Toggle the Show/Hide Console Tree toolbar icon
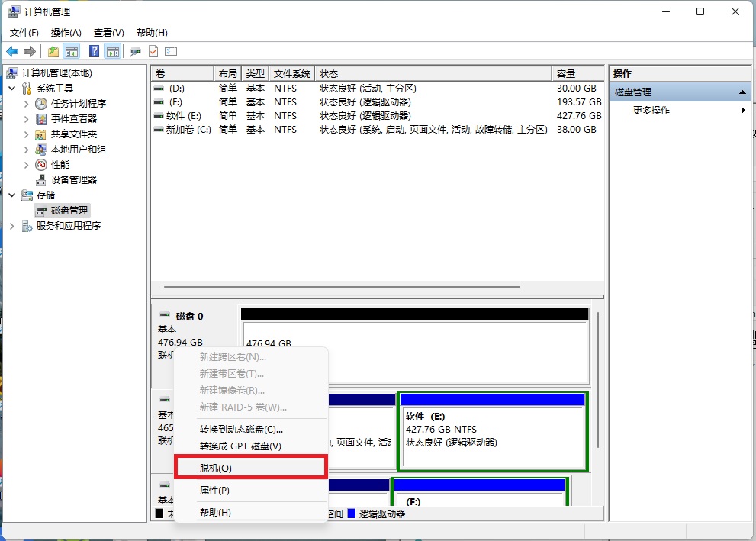This screenshot has height=541, width=756. point(72,51)
